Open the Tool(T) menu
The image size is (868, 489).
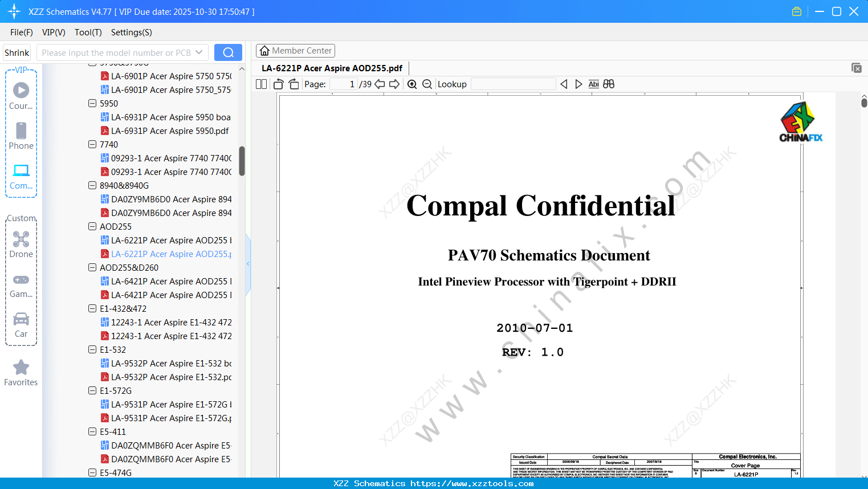tap(88, 32)
